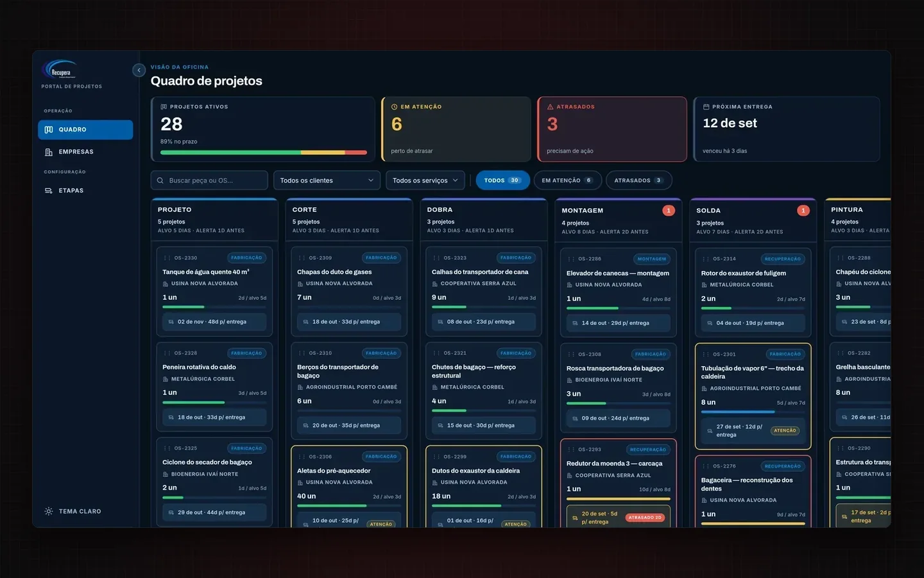
Task: Open the Elevador de canecas — montagem card
Action: (x=619, y=293)
